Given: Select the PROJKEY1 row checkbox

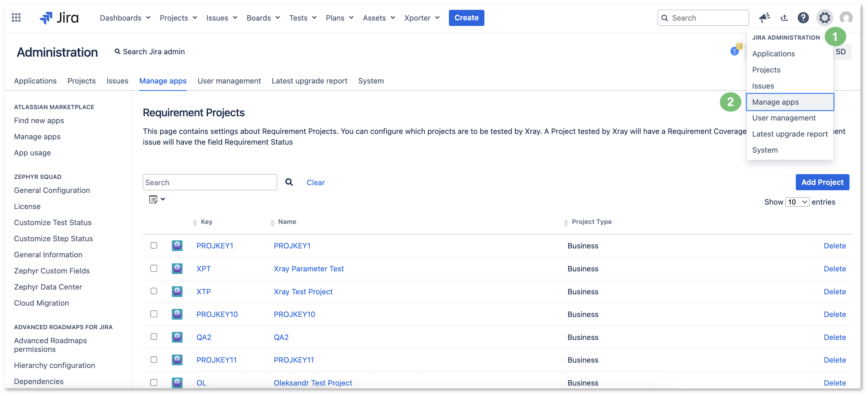Looking at the screenshot, I should click(x=154, y=245).
